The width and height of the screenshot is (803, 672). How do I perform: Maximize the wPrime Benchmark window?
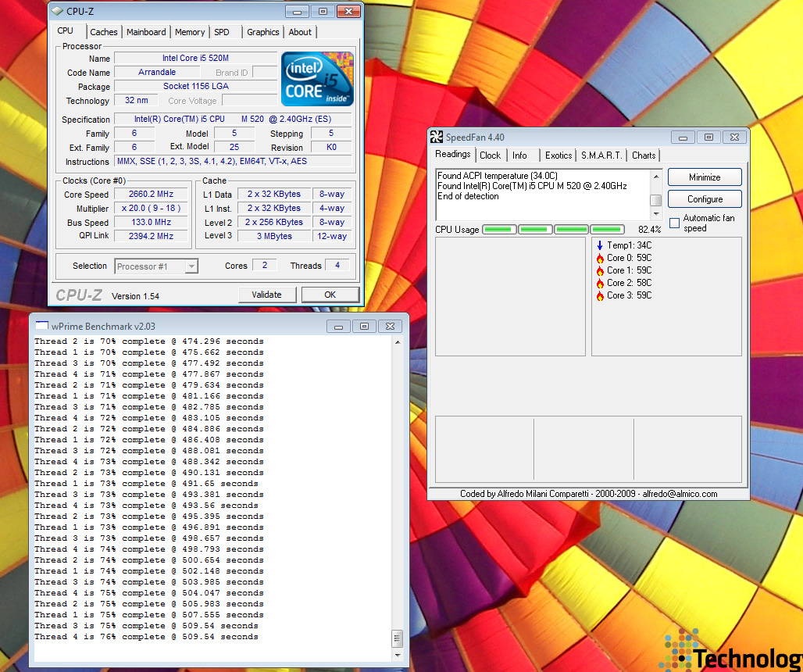(364, 327)
